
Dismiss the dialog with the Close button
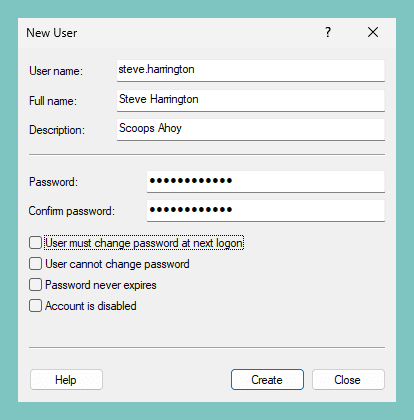pos(348,379)
